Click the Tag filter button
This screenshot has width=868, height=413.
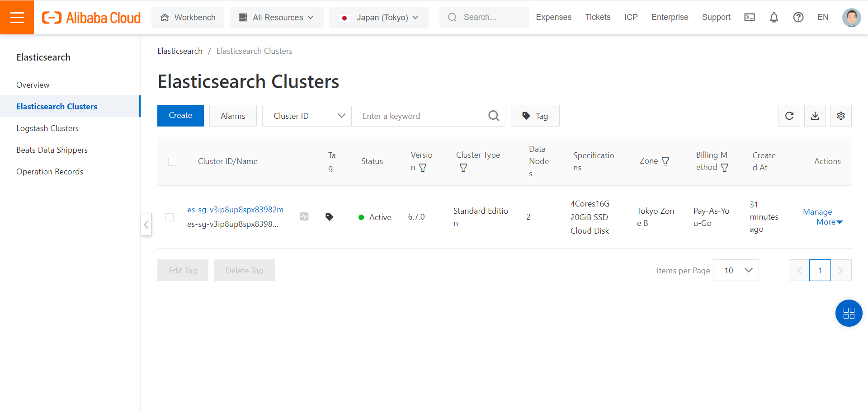[x=535, y=116]
